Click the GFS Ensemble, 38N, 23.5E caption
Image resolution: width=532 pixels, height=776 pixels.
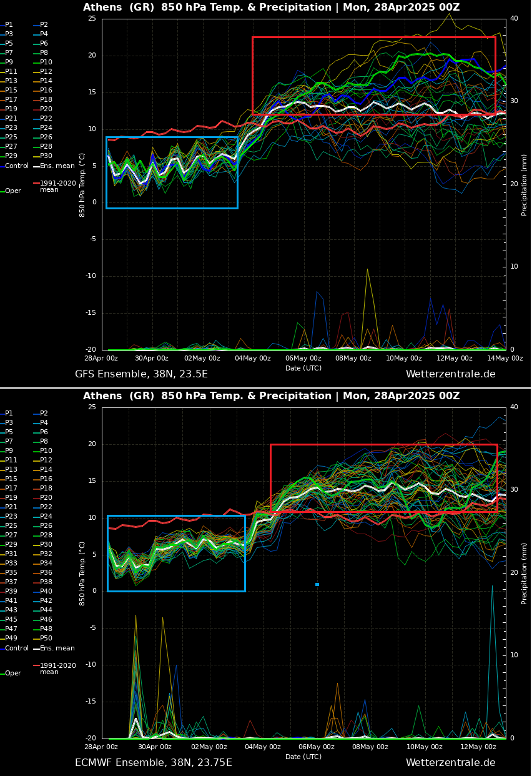click(x=141, y=374)
